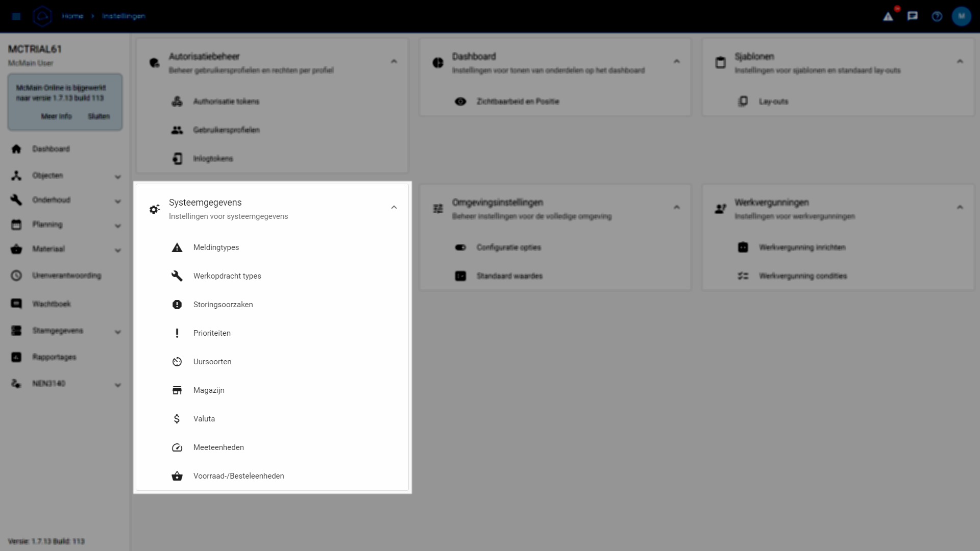
Task: Open Wachtboek in the sidebar
Action: pyautogui.click(x=52, y=304)
